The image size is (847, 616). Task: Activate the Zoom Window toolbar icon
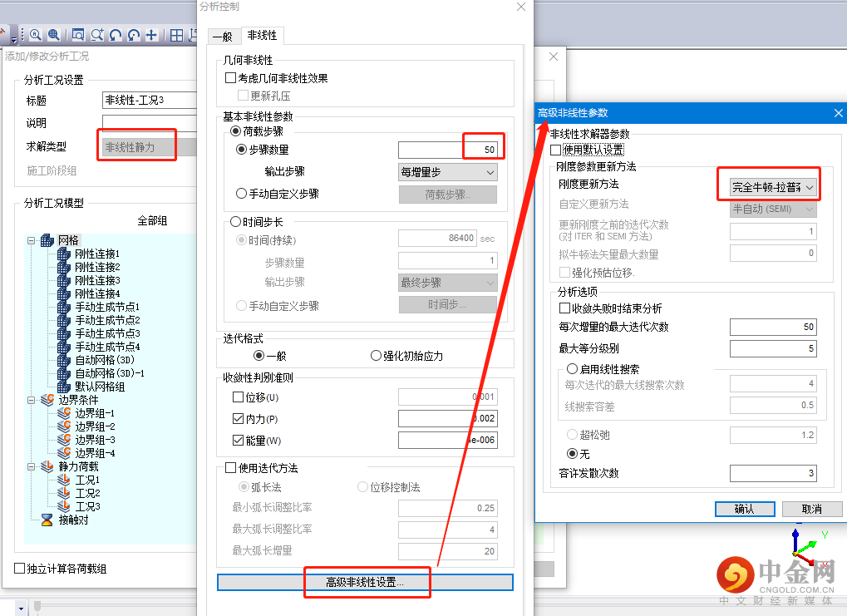[78, 35]
